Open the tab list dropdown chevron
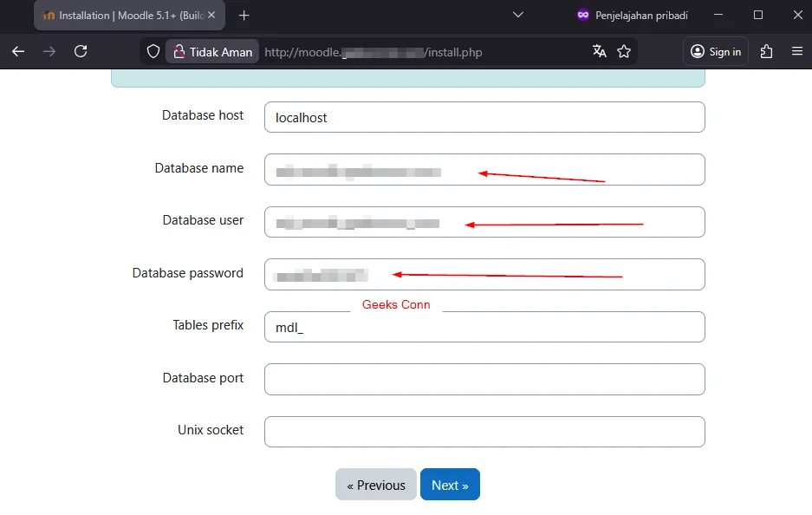812x515 pixels. [x=518, y=15]
